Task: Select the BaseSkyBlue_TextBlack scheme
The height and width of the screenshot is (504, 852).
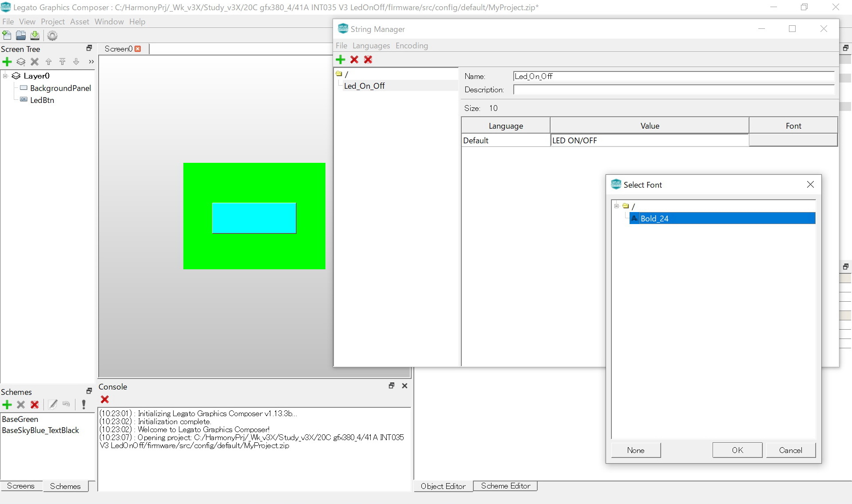Action: 40,430
